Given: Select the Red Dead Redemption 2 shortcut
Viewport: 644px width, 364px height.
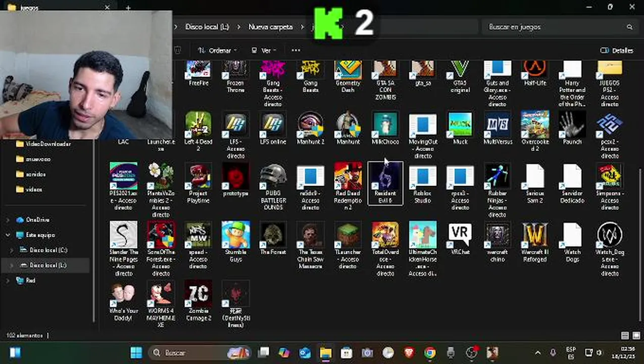Looking at the screenshot, I should tap(348, 187).
